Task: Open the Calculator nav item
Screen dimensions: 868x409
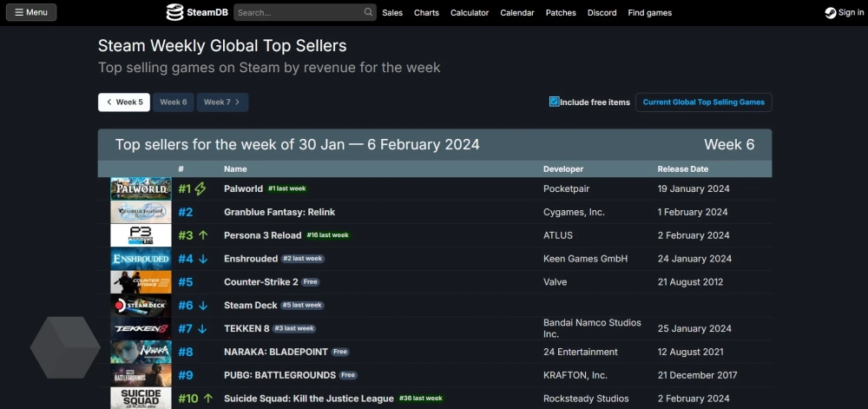Action: [x=470, y=13]
